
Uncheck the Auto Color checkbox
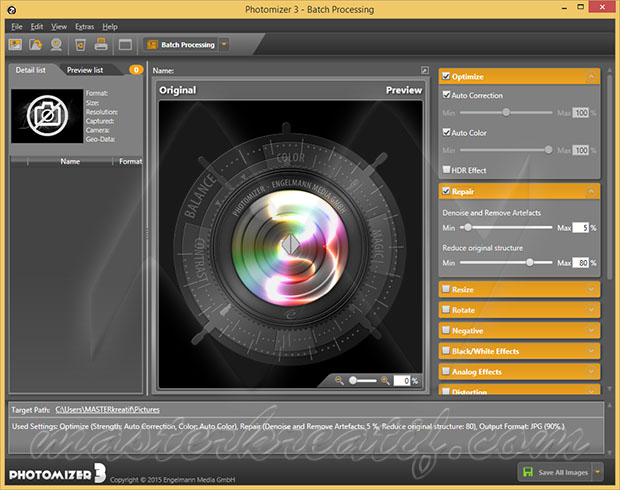pyautogui.click(x=446, y=132)
